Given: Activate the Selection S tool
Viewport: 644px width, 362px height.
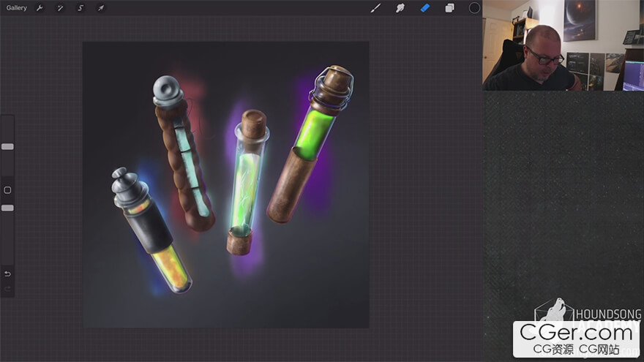Looking at the screenshot, I should (x=80, y=8).
